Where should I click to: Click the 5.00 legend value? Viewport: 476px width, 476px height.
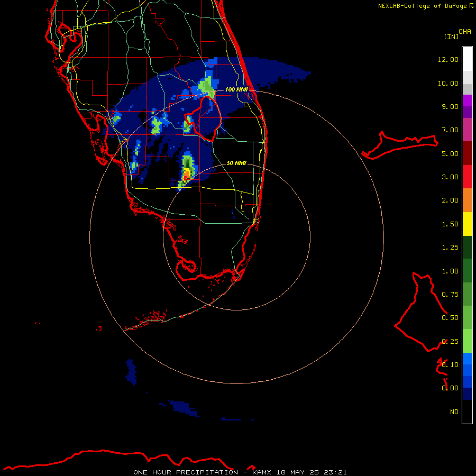(450, 153)
